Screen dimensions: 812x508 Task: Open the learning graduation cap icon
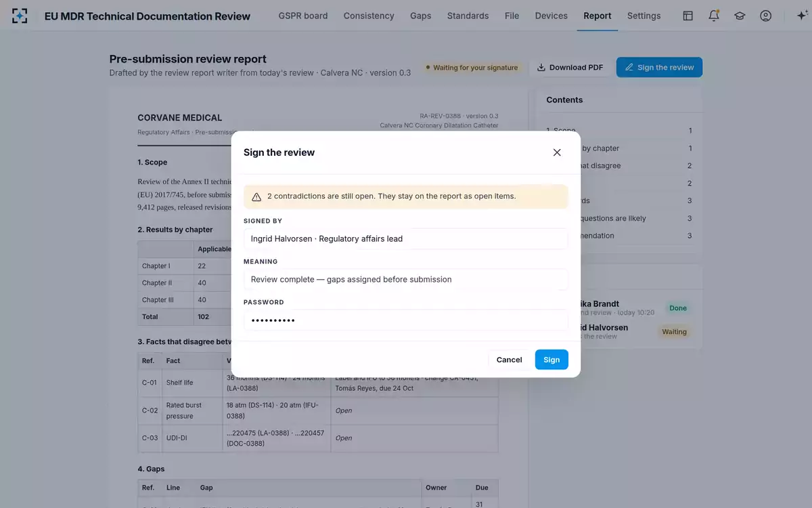[740, 16]
